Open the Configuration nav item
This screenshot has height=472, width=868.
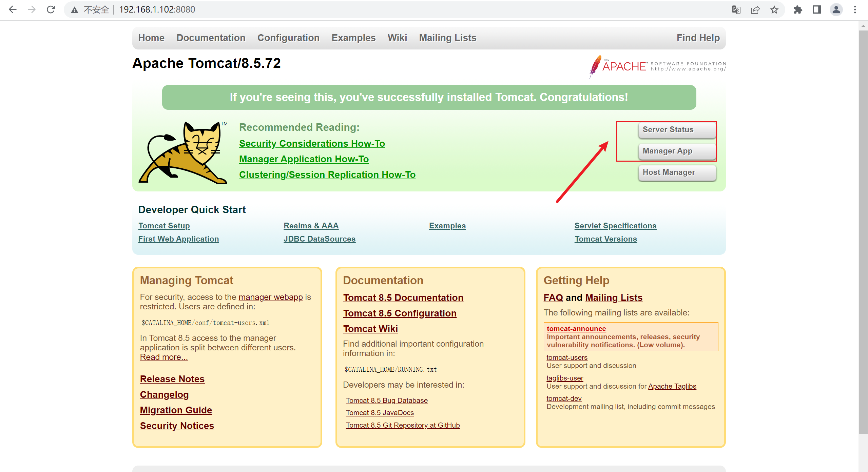point(288,38)
